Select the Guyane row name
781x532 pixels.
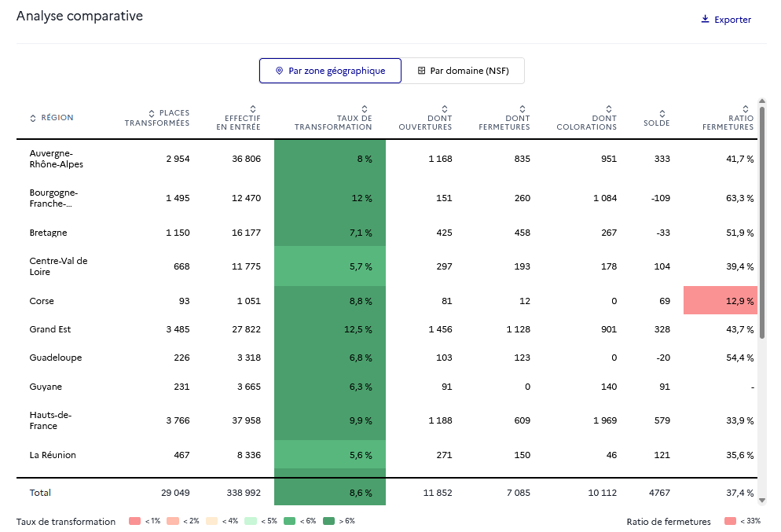pyautogui.click(x=46, y=387)
